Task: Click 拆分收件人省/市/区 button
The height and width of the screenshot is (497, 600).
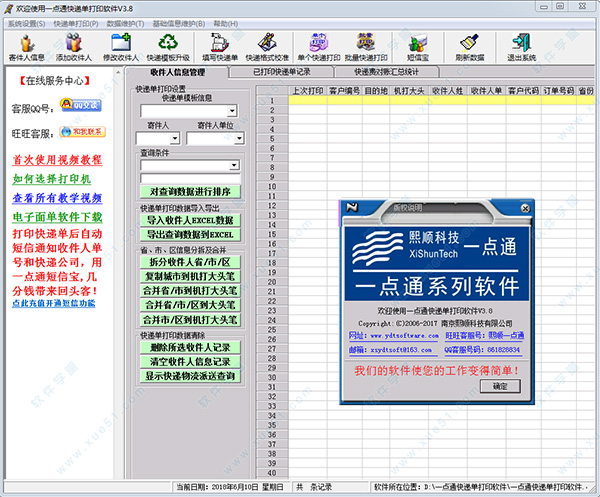Action: (x=190, y=262)
